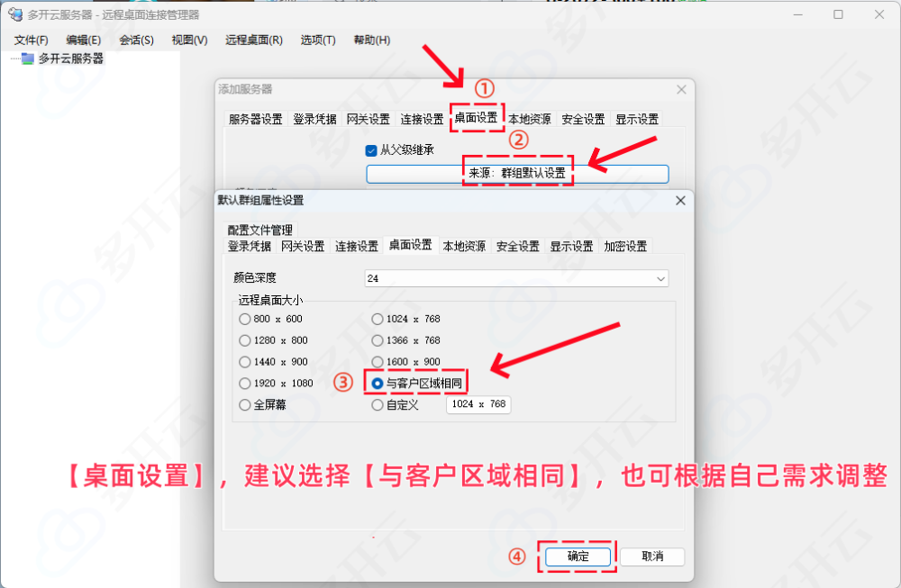Open the 远程桌面(R) menu
The width and height of the screenshot is (901, 588).
(x=254, y=41)
